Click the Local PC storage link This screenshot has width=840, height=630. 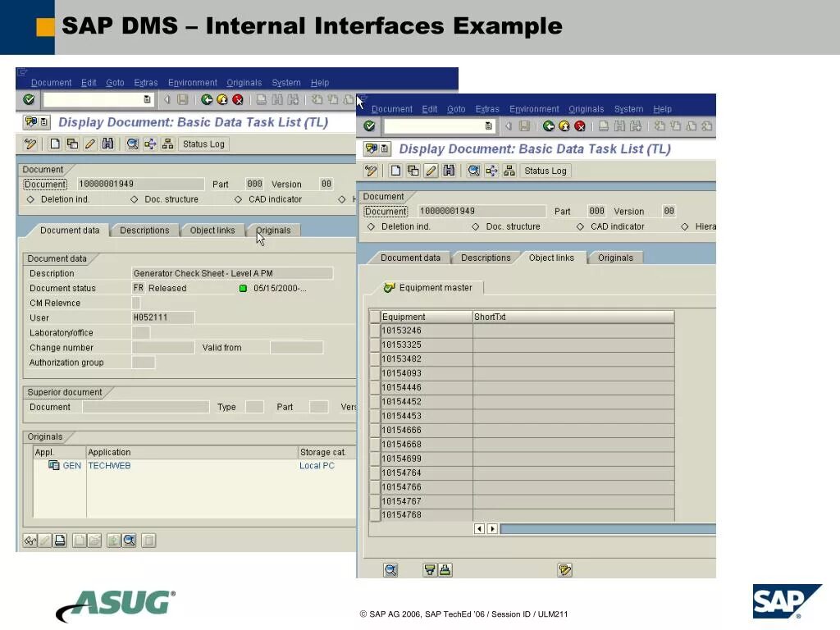pyautogui.click(x=317, y=465)
